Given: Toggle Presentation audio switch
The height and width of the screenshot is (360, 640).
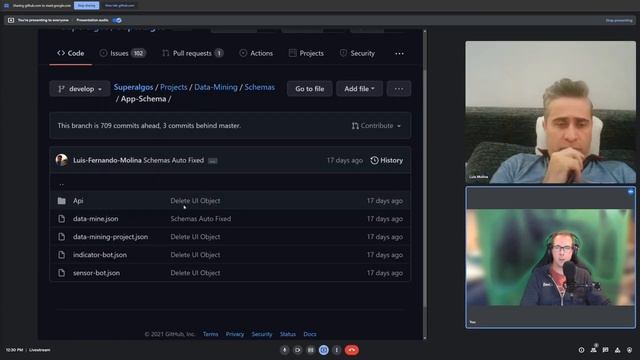Looking at the screenshot, I should pos(117,20).
